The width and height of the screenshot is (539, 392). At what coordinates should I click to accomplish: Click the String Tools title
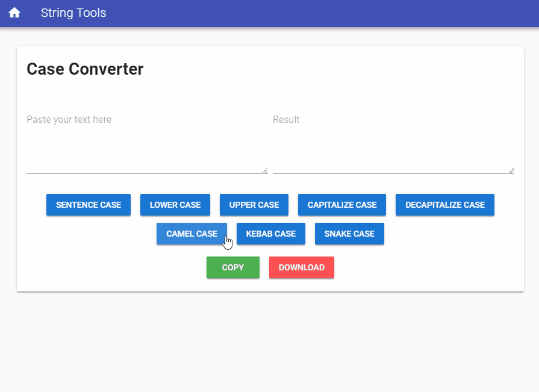click(73, 13)
